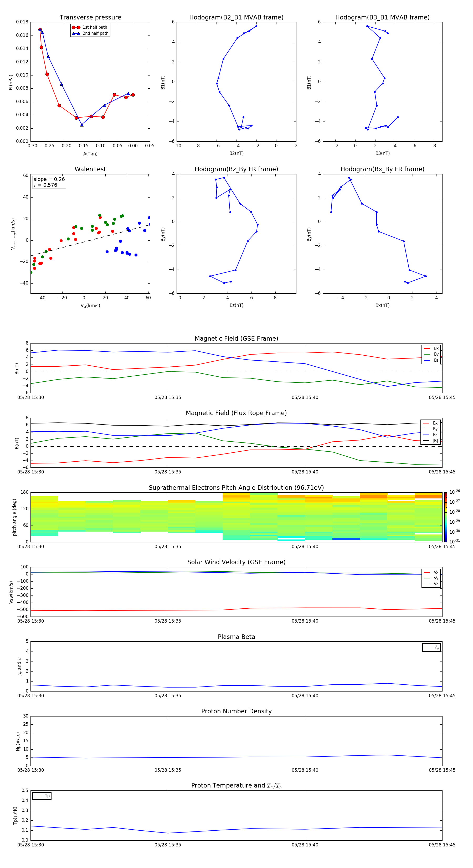The image size is (473, 868).
Task: Select the "Plasma Beta" panel title
Action: (236, 637)
